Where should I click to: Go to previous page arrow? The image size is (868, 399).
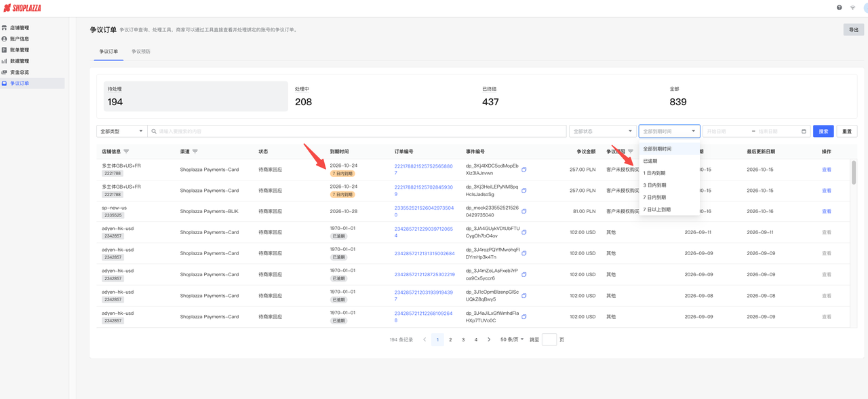425,339
